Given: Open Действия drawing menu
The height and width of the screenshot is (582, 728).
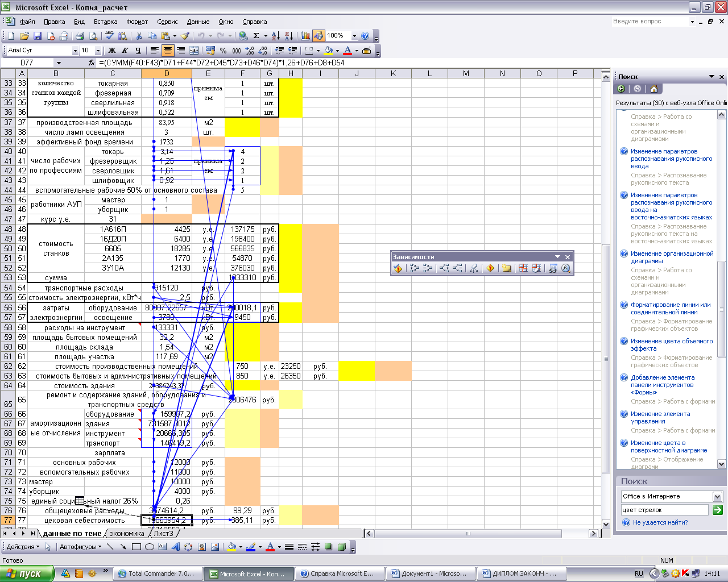Looking at the screenshot, I should (23, 547).
